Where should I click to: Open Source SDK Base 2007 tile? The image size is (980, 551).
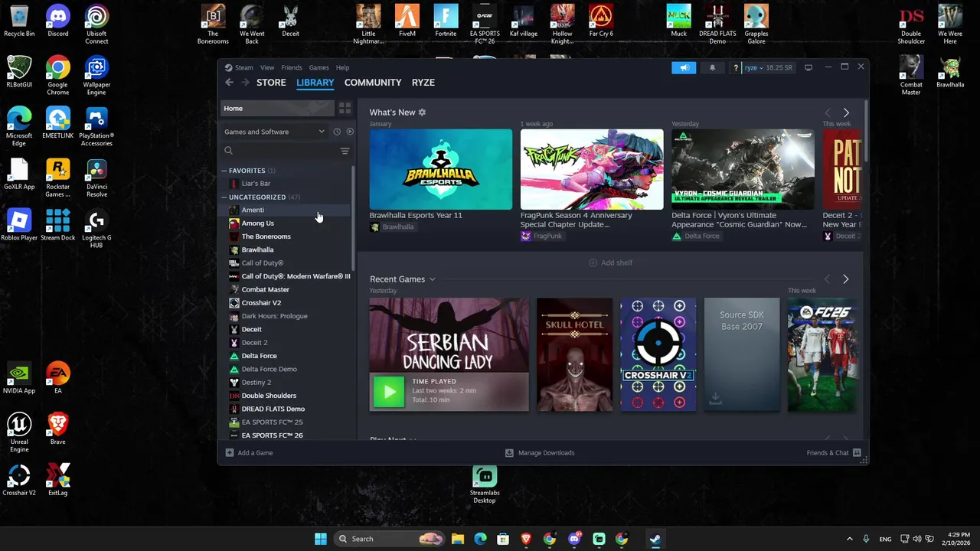tap(742, 354)
